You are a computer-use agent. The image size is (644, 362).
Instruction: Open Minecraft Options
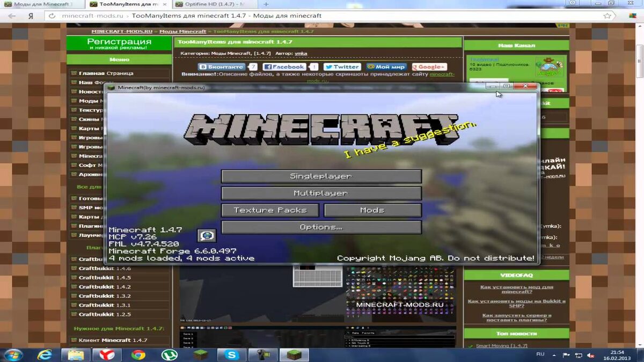pyautogui.click(x=321, y=227)
